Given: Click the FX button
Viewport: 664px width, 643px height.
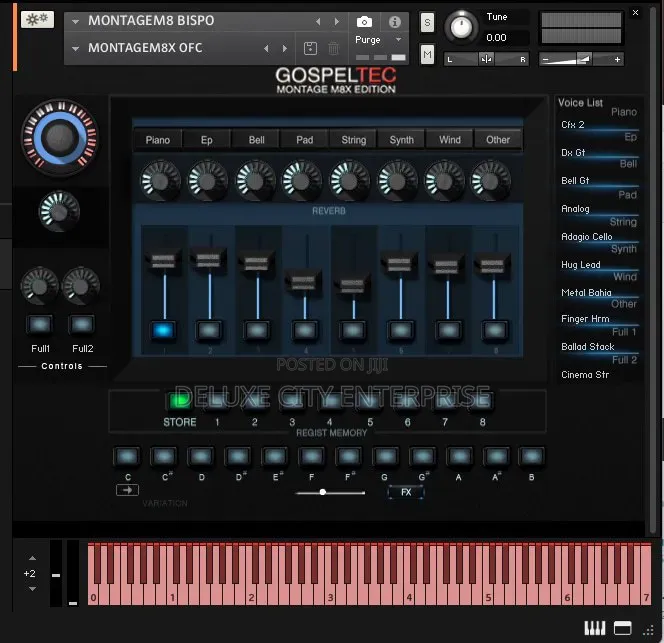Looking at the screenshot, I should point(406,492).
